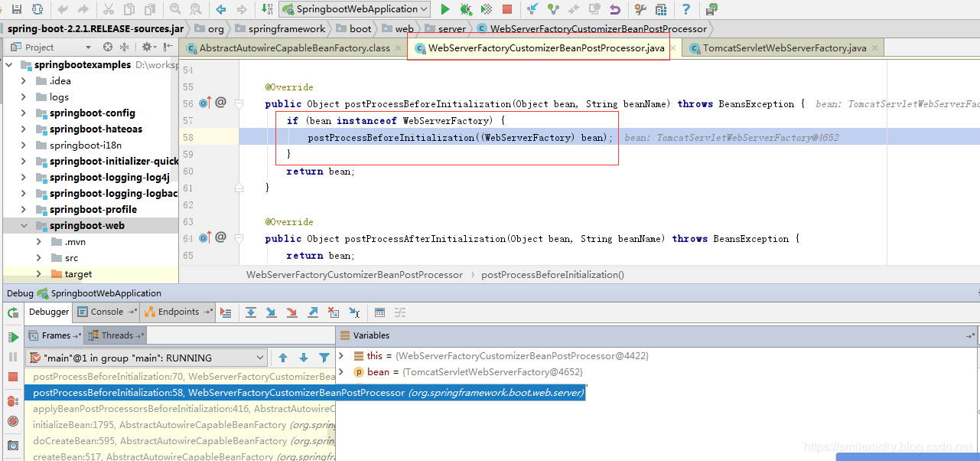Click the frames filter funnel icon

(x=324, y=358)
